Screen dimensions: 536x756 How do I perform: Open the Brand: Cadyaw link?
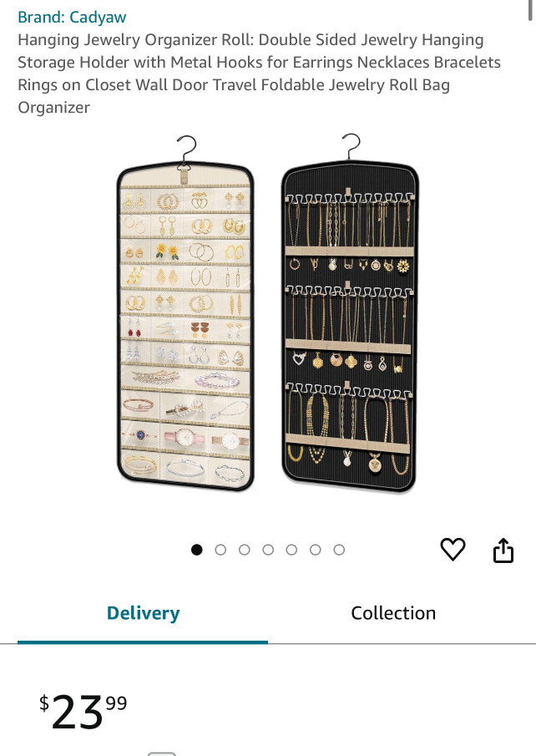click(72, 17)
